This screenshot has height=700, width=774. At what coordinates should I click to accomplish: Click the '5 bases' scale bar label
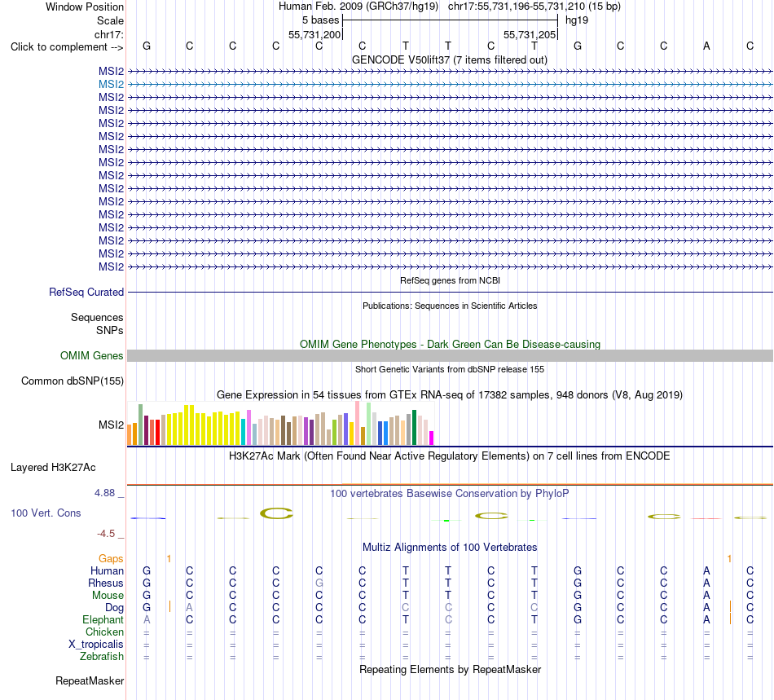pos(321,20)
